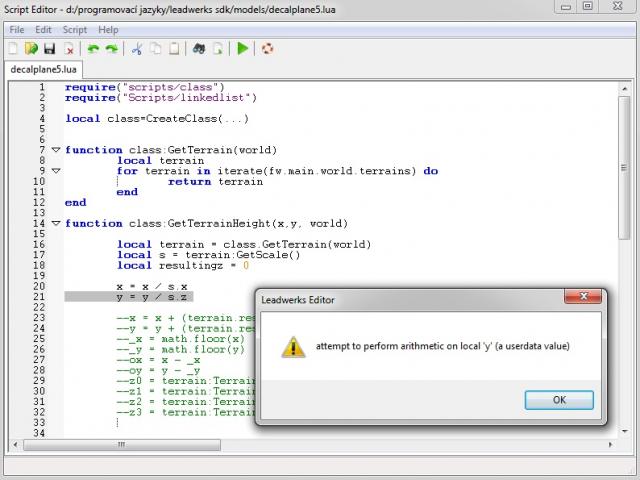Screen dimensions: 640x480
Task: Run the script with the green play button
Action: pyautogui.click(x=242, y=48)
